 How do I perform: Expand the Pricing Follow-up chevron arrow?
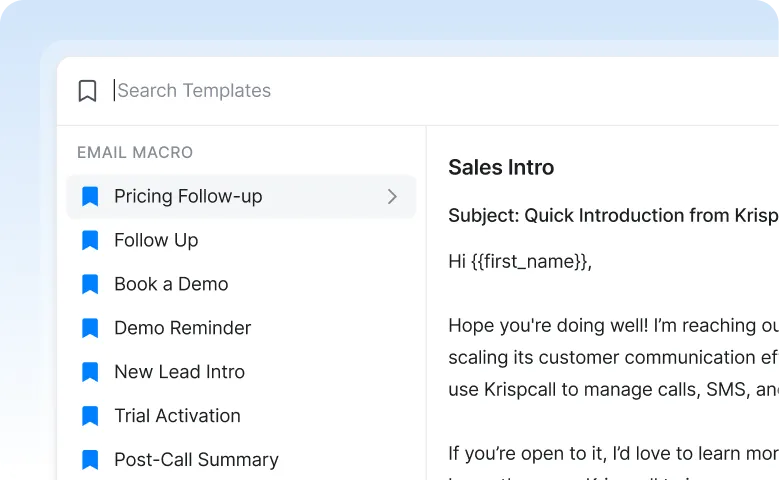click(x=392, y=197)
